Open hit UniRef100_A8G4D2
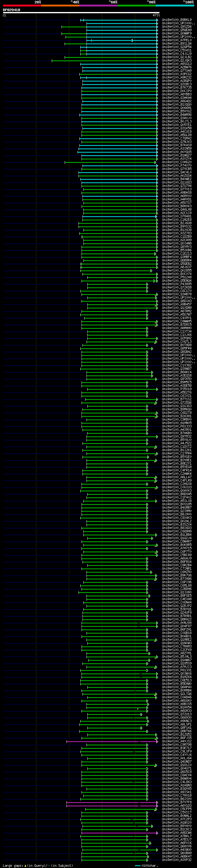Viewport: 197px width, 868px height. [176, 101]
